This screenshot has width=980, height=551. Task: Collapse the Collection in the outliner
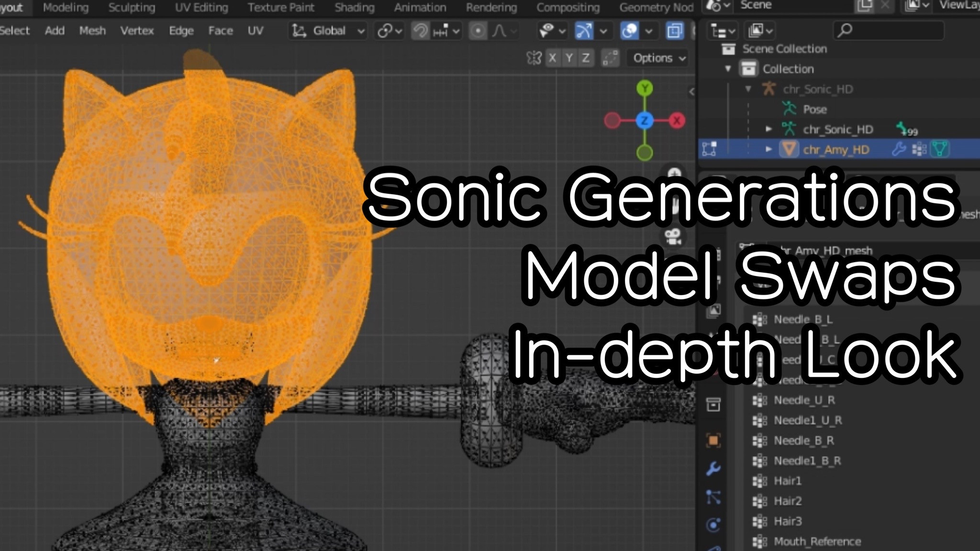tap(728, 68)
